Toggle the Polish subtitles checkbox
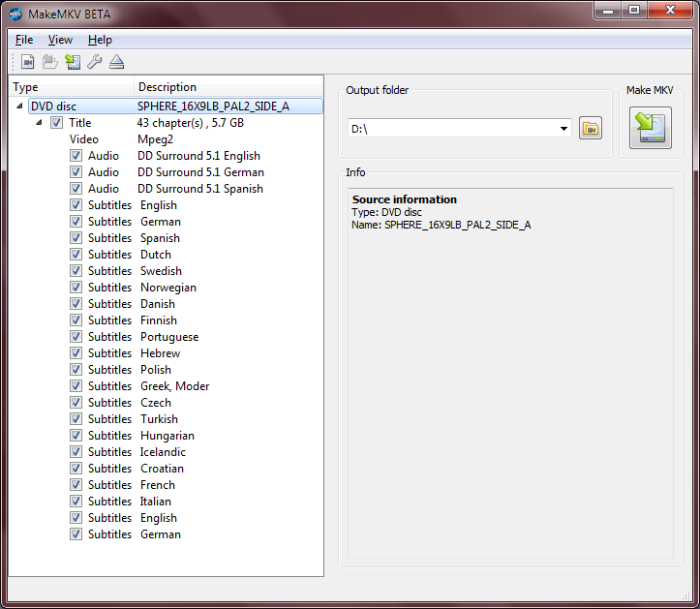The height and width of the screenshot is (609, 700). click(76, 369)
